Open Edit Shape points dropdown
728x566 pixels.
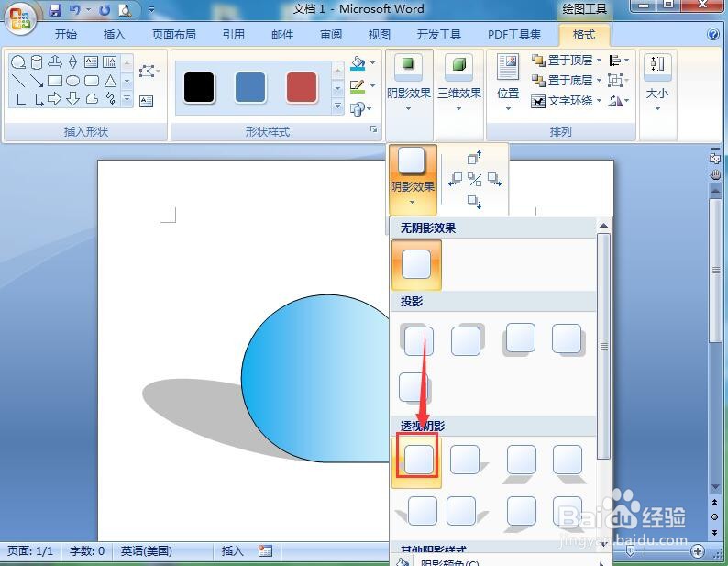click(x=149, y=72)
